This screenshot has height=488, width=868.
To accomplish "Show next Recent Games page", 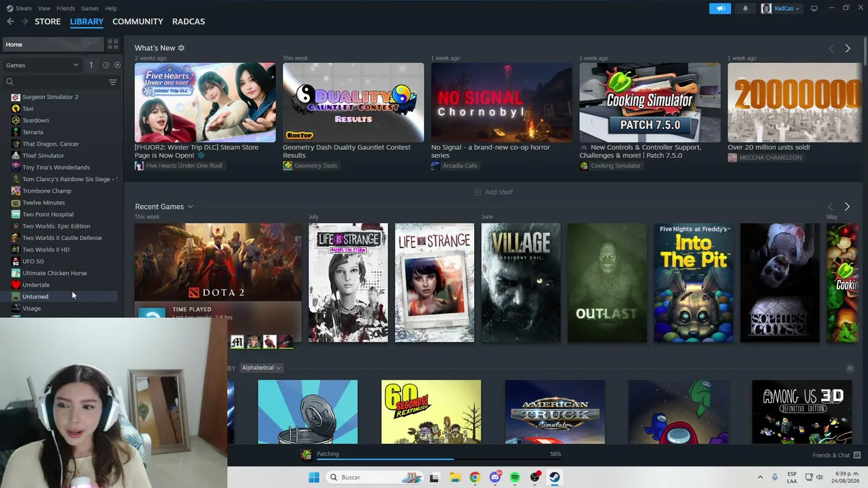I will pos(847,206).
